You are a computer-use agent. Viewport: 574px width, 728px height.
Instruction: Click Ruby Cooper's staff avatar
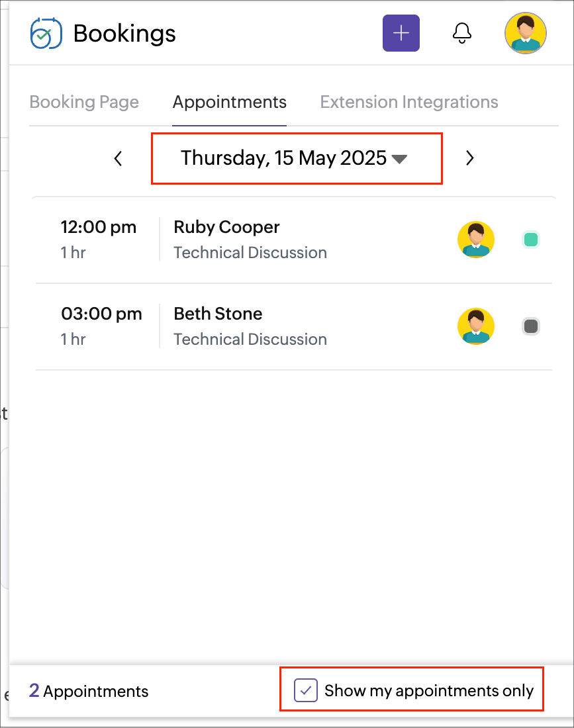tap(475, 240)
